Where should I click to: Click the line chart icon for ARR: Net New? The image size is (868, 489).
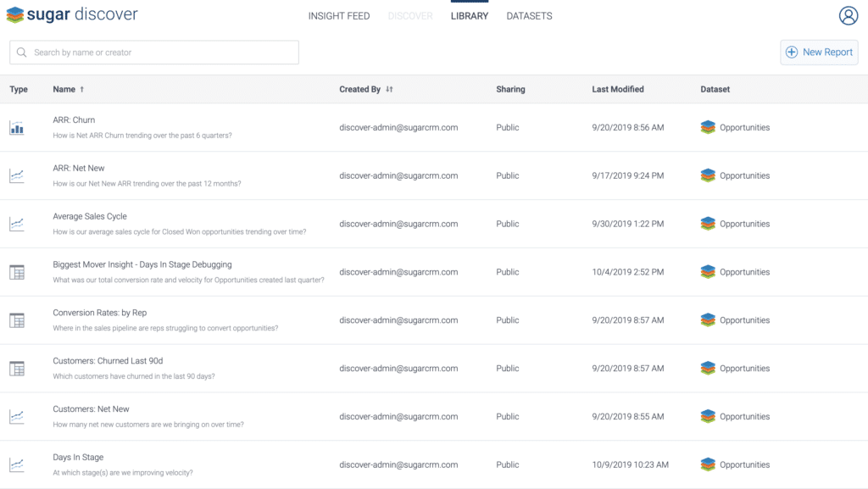[17, 176]
